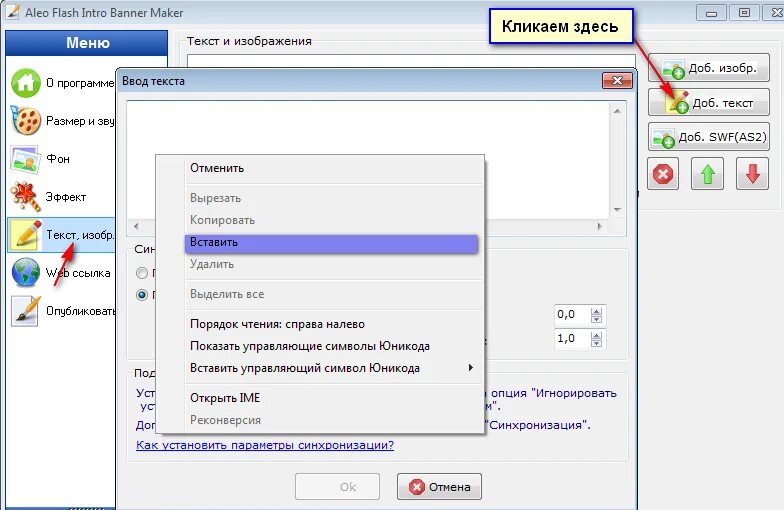
Task: Click the disabled 'Ok' button
Action: click(x=338, y=486)
